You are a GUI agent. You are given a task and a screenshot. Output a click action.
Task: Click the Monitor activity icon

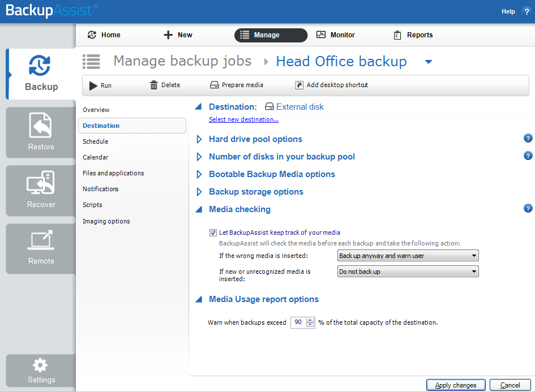(321, 35)
